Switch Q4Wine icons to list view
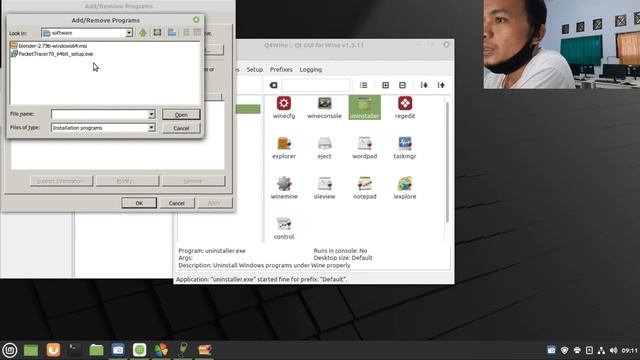This screenshot has width=640, height=360. [x=363, y=85]
